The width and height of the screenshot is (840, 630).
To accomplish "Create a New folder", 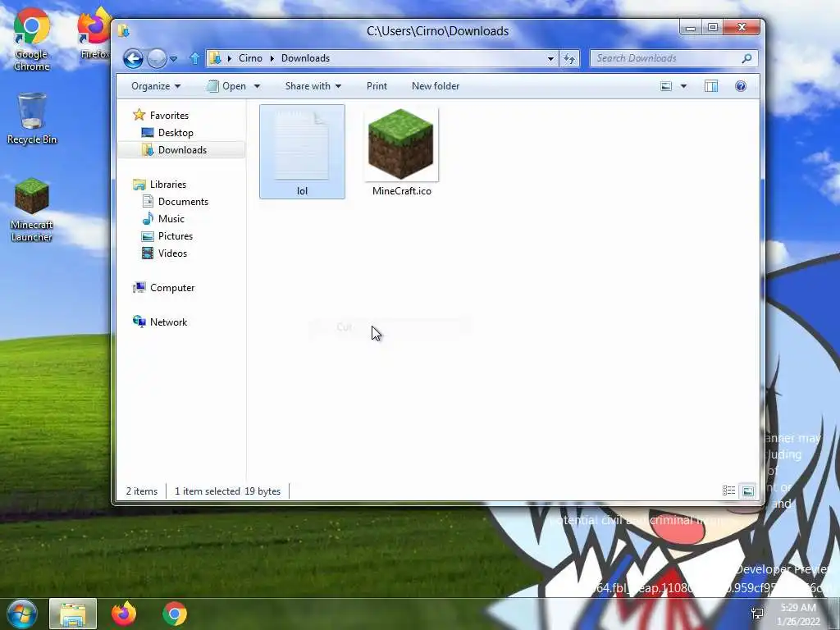I will click(436, 86).
